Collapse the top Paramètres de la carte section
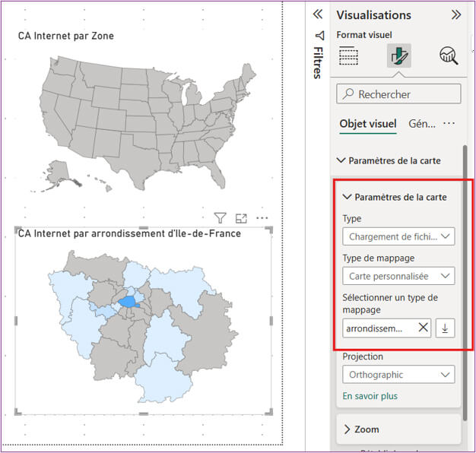This screenshot has width=476, height=453. pyautogui.click(x=341, y=160)
